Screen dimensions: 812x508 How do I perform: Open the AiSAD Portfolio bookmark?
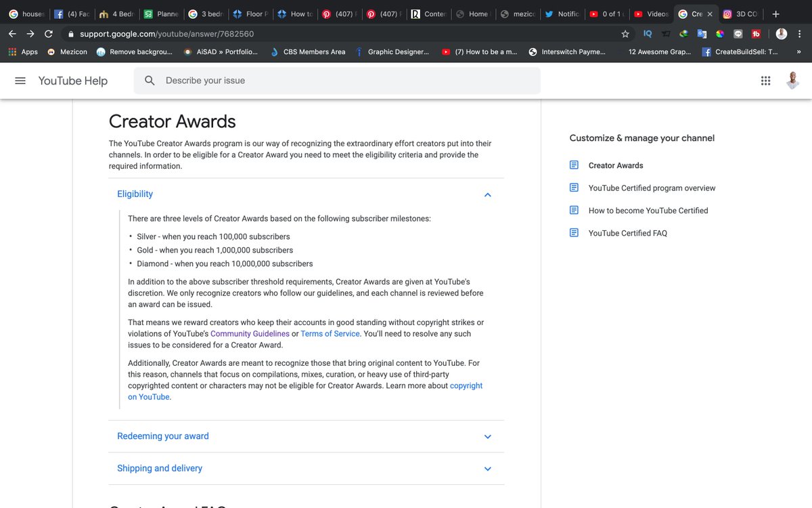(220, 51)
